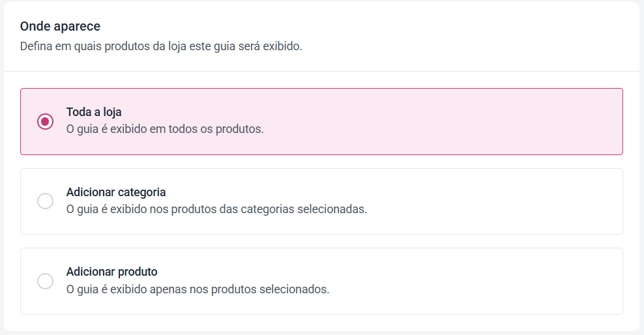Click the filled pink radio dot
Viewport: 644px width, 335px height.
45,121
